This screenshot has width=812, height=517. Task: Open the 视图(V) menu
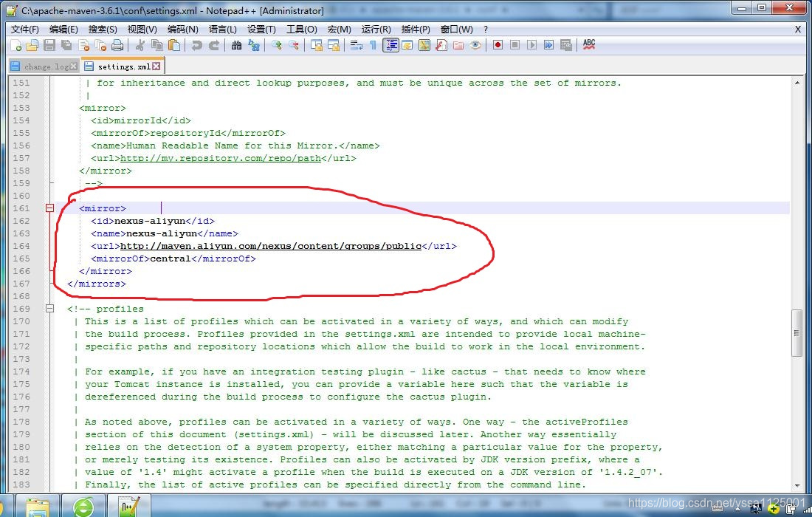coord(142,30)
